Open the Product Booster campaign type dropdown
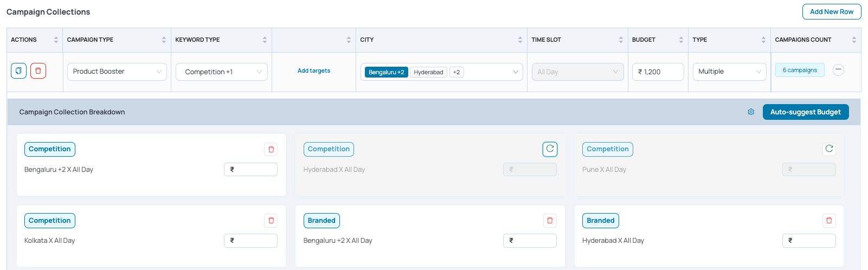The image size is (868, 270). coord(117,72)
